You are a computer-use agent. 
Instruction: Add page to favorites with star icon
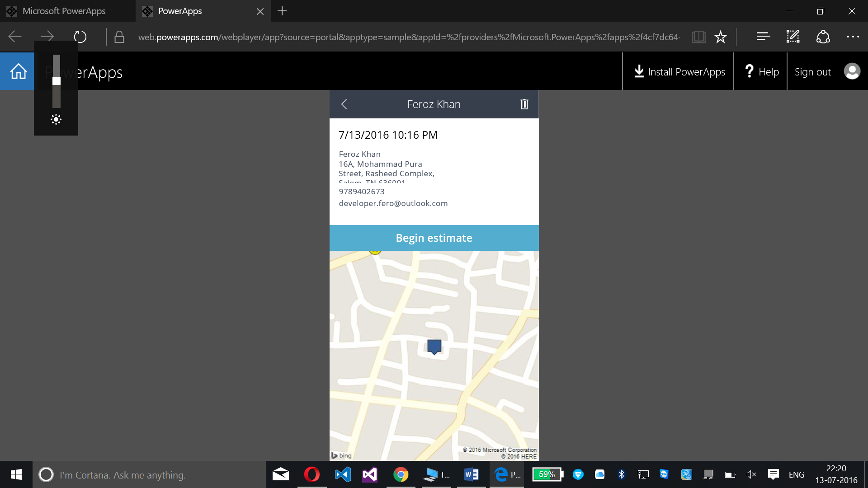721,37
